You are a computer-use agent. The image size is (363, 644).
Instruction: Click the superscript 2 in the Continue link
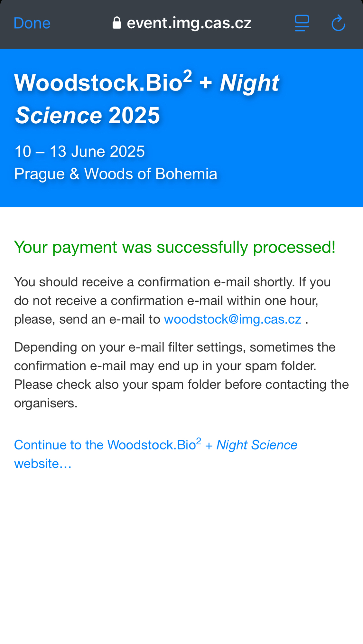coord(199,441)
